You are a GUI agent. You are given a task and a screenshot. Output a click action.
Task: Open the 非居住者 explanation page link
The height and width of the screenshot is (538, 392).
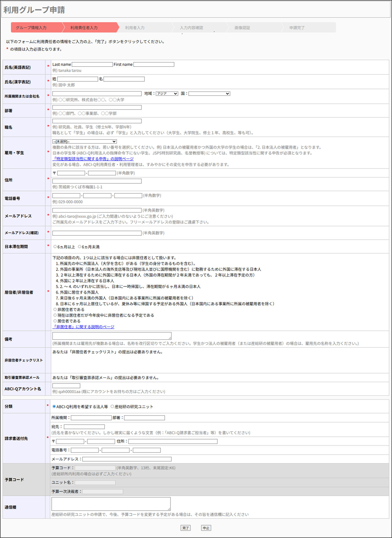pos(83,327)
